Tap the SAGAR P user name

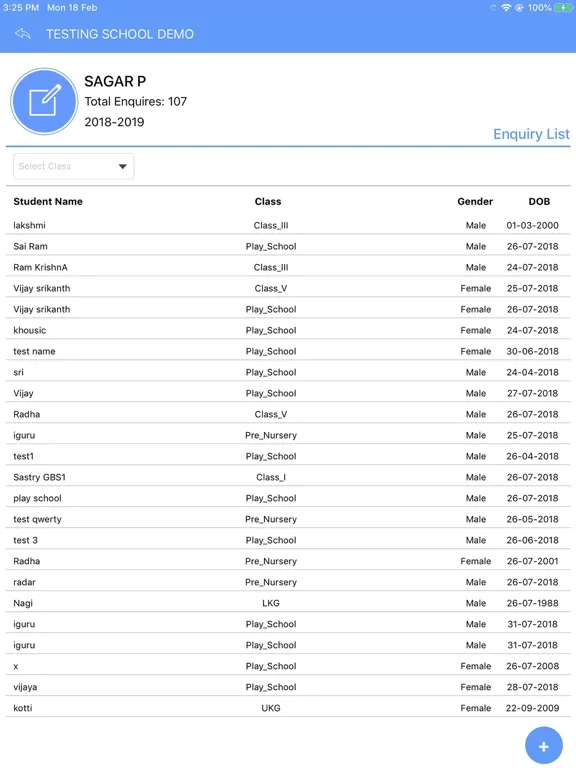[115, 81]
